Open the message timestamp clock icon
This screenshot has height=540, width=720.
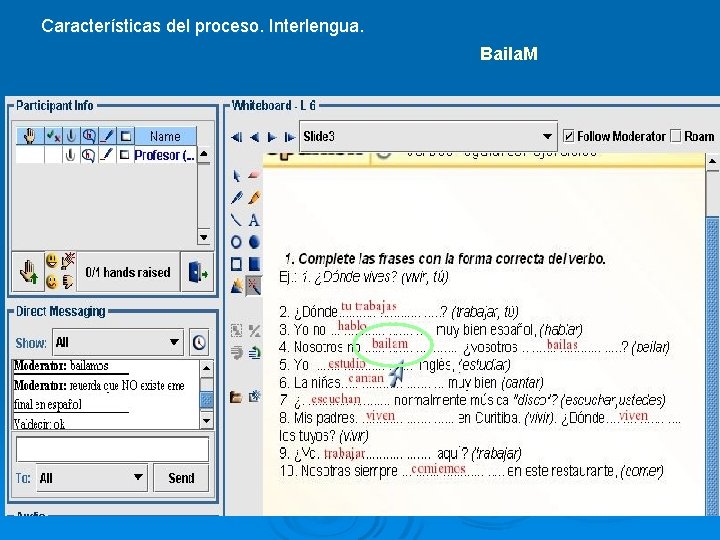click(199, 343)
